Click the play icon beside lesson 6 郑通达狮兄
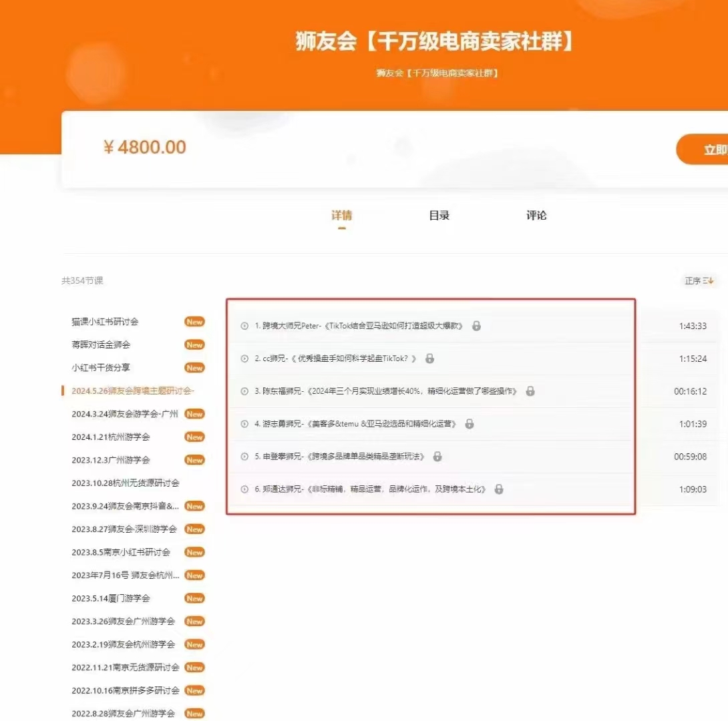 tap(244, 489)
